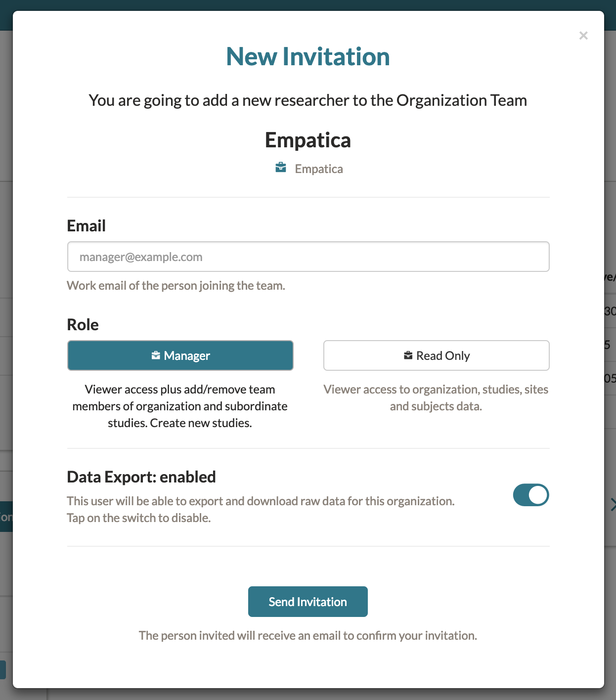
Task: Click the work email helper text
Action: click(176, 286)
